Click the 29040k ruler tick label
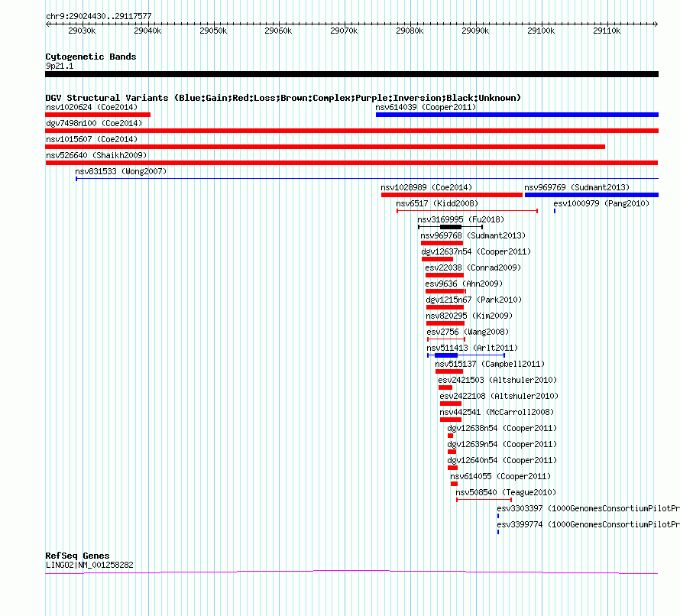Viewport: 680px width, 616px height. point(147,31)
